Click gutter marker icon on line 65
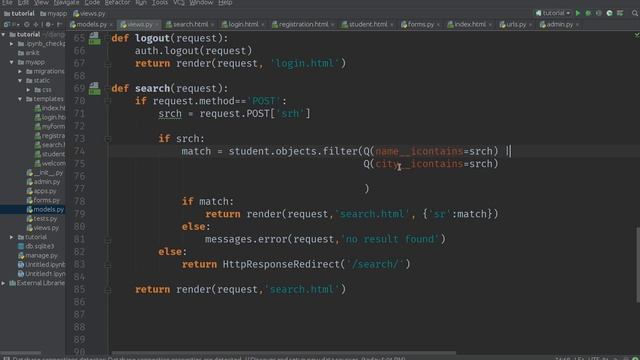The height and width of the screenshot is (360, 640). point(94,38)
